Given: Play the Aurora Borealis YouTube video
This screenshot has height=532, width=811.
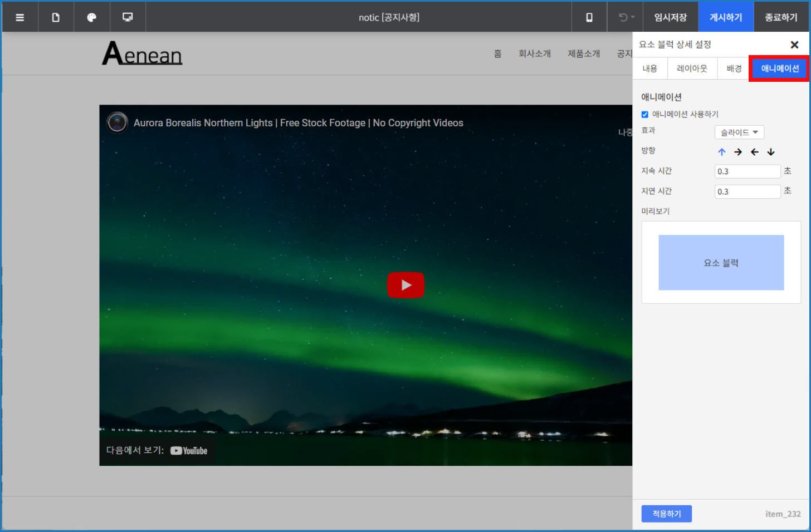Looking at the screenshot, I should [405, 285].
